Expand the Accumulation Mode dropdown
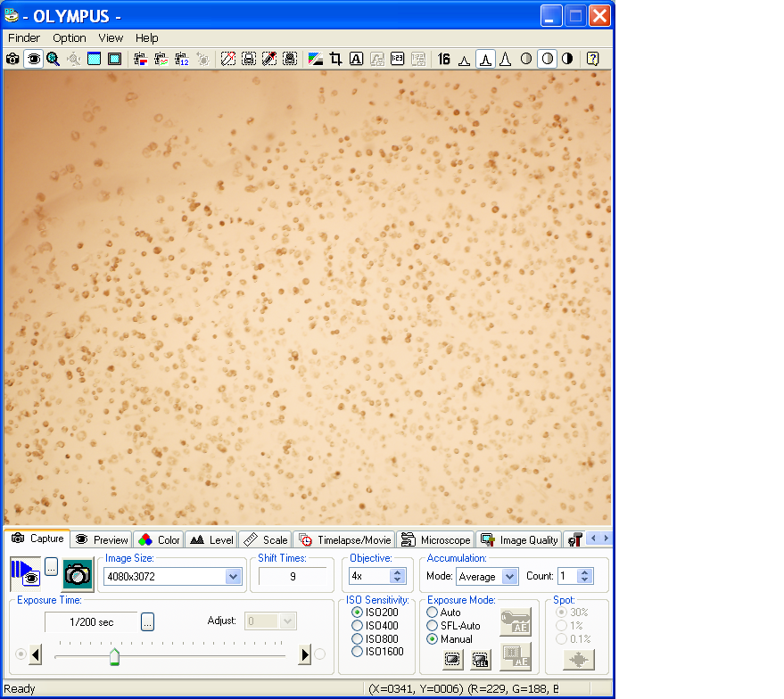Viewport: 784px width, 699px height. [x=509, y=577]
